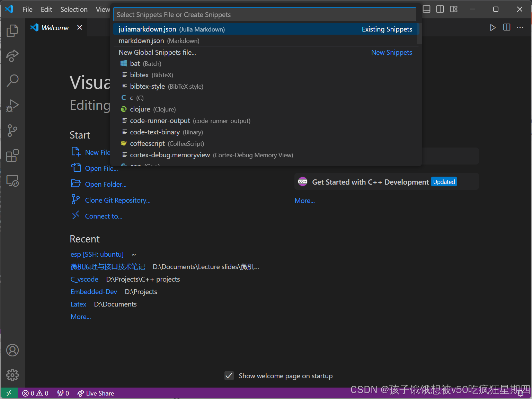Open the Extensions view
This screenshot has height=399, width=532.
click(x=12, y=156)
